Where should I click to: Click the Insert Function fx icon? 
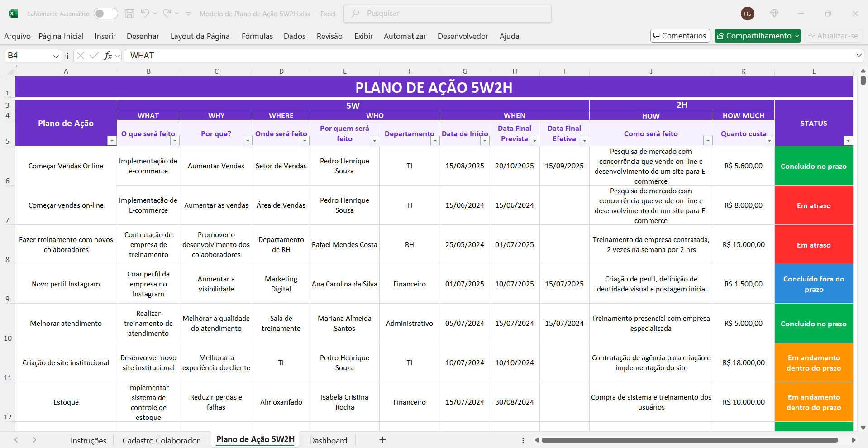click(x=108, y=56)
